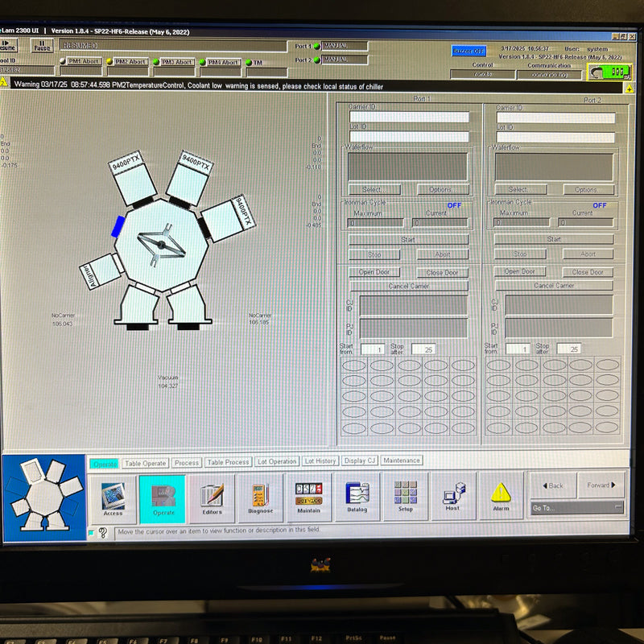Click the Port 1 Carrier ID field
Screen dimensions: 644x644
(409, 118)
